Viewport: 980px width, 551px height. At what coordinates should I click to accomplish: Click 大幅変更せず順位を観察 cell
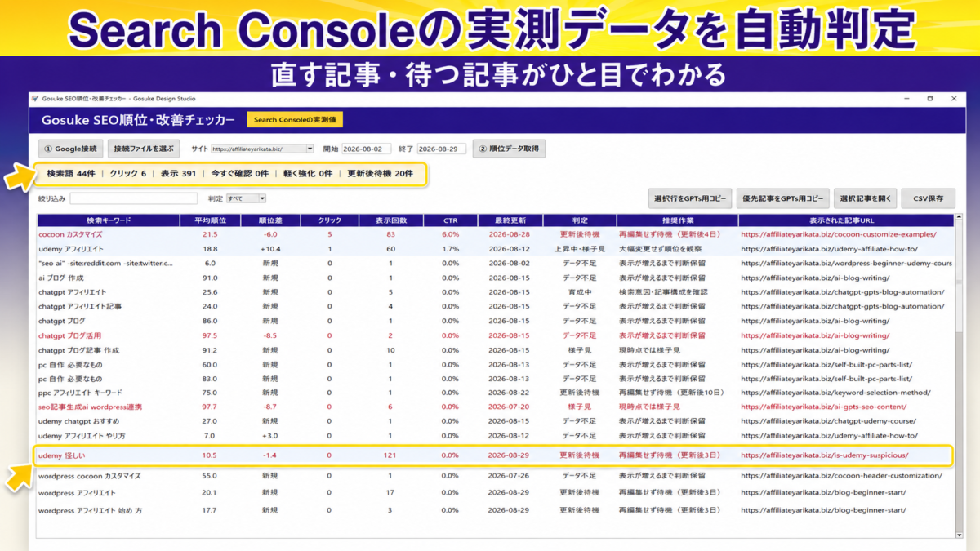pyautogui.click(x=662, y=249)
